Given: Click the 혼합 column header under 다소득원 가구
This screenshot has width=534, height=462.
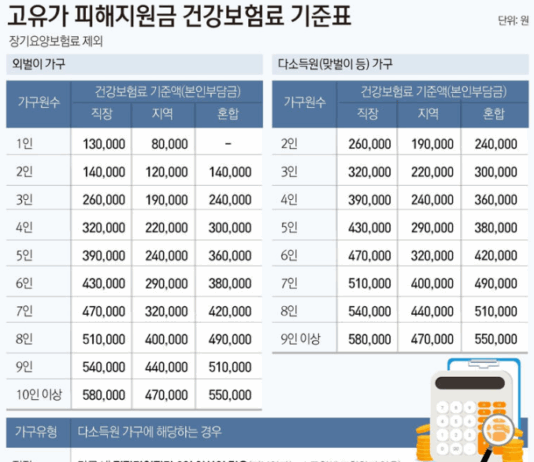Looking at the screenshot, I should [494, 114].
